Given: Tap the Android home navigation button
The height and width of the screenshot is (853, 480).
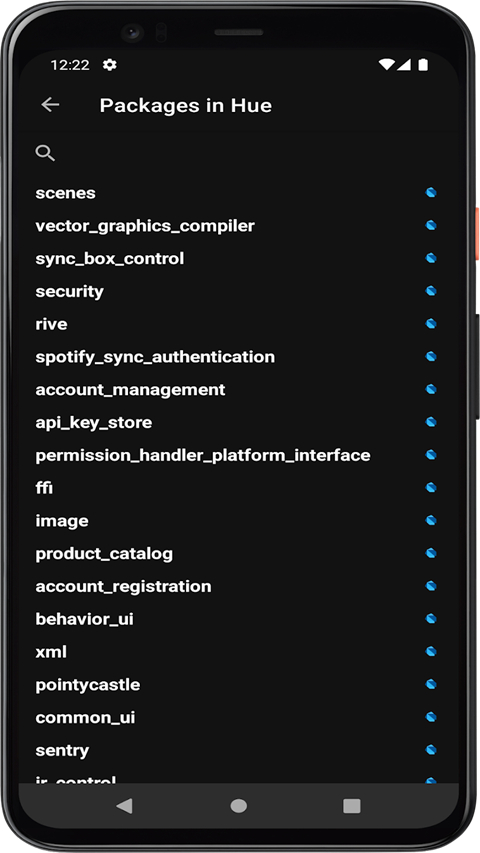Looking at the screenshot, I should [238, 806].
